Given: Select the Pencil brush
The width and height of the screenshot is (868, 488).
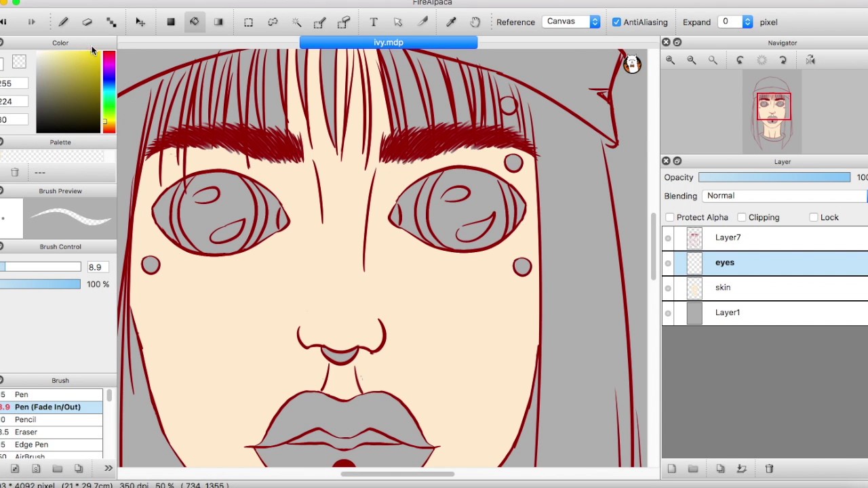Looking at the screenshot, I should [x=52, y=420].
